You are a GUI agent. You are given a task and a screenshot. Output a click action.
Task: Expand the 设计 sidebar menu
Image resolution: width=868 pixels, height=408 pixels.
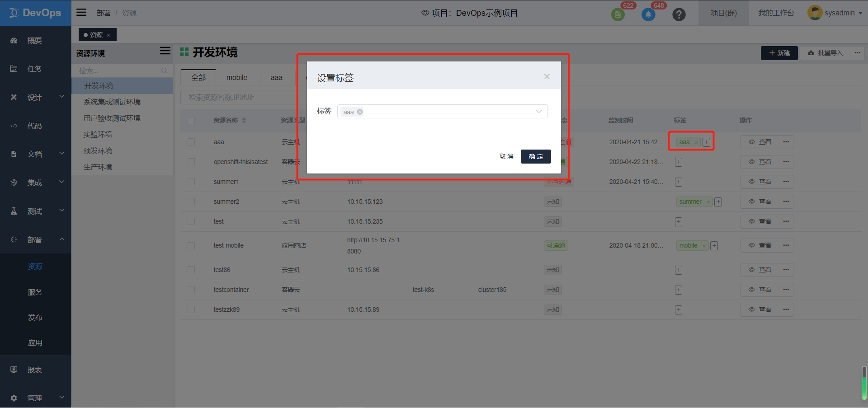pyautogui.click(x=61, y=96)
